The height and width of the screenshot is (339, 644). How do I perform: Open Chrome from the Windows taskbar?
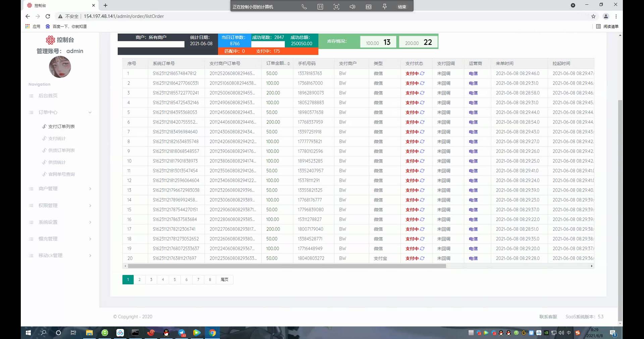click(212, 333)
